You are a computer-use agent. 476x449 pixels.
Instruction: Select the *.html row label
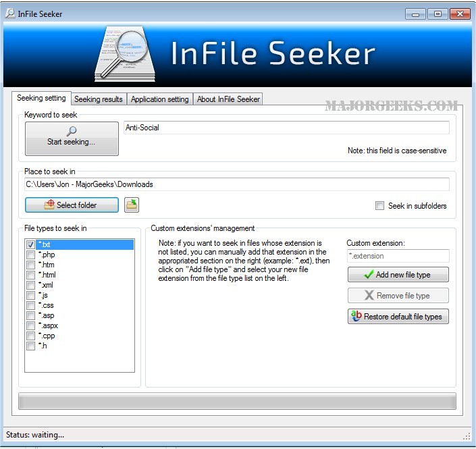coord(47,275)
